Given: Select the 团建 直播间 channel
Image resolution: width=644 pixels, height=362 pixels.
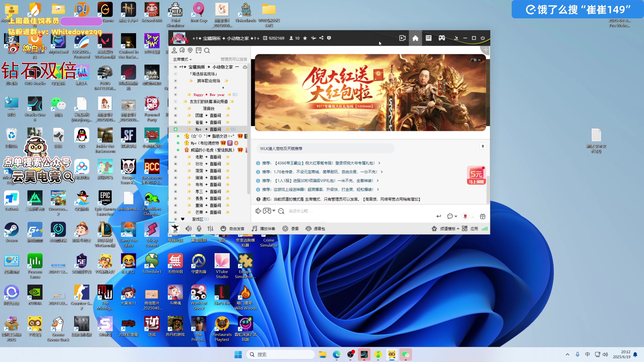Looking at the screenshot, I should (208, 115).
